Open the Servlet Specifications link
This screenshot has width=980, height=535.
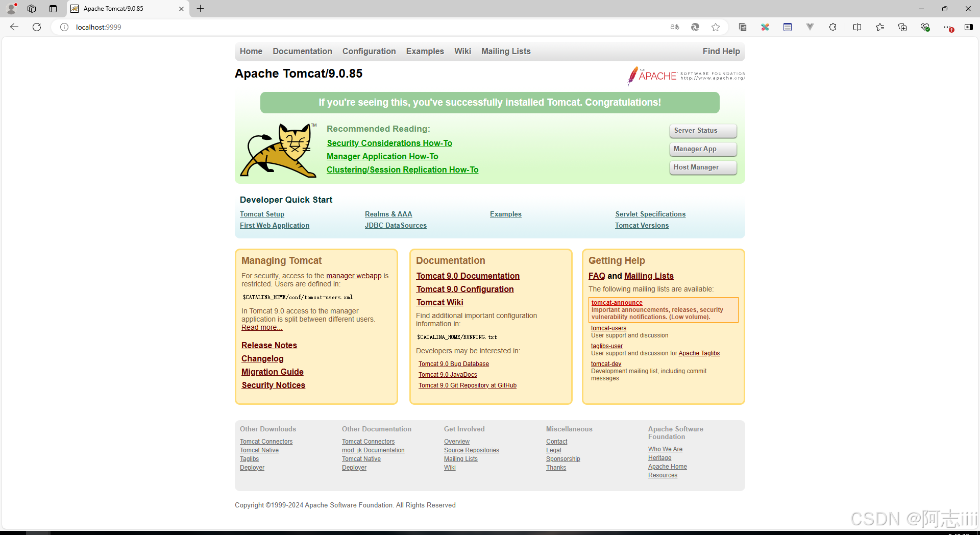[x=650, y=214]
